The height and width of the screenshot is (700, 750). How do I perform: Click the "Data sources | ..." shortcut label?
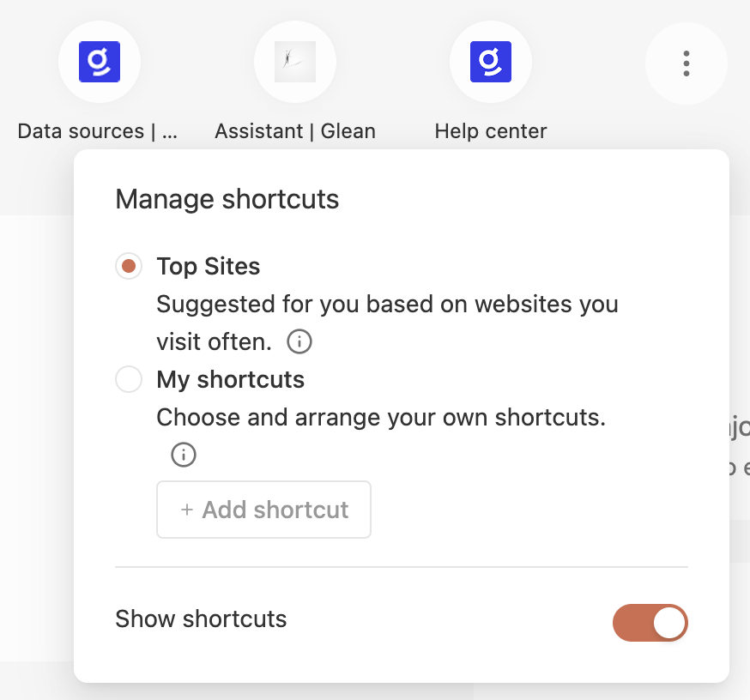coord(98,131)
